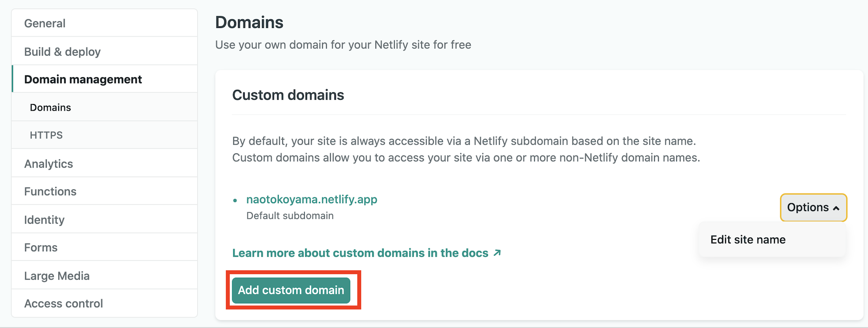Switch to Identity settings
This screenshot has width=868, height=328.
click(44, 220)
